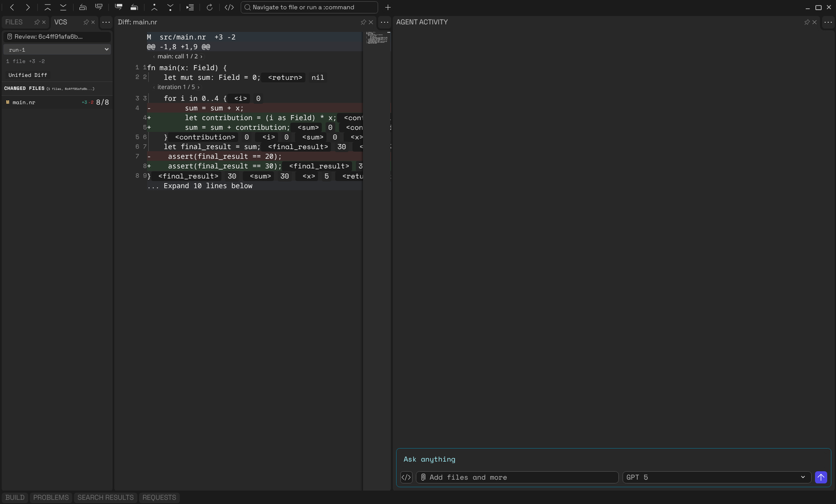This screenshot has height=504, width=836.
Task: Close the Agent Activity panel
Action: [814, 22]
